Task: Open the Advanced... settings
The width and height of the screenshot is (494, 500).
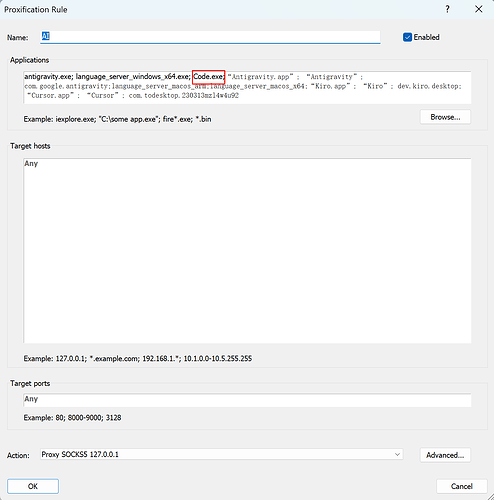Action: pos(445,455)
